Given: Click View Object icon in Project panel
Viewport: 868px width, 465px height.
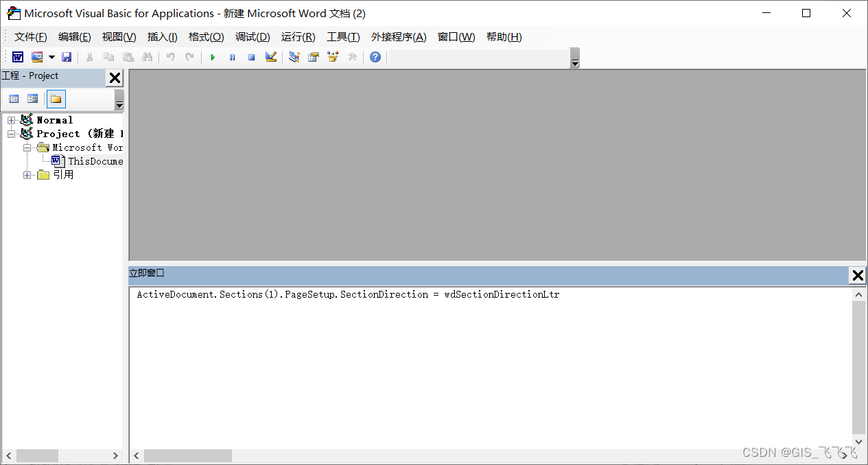Looking at the screenshot, I should pyautogui.click(x=33, y=99).
